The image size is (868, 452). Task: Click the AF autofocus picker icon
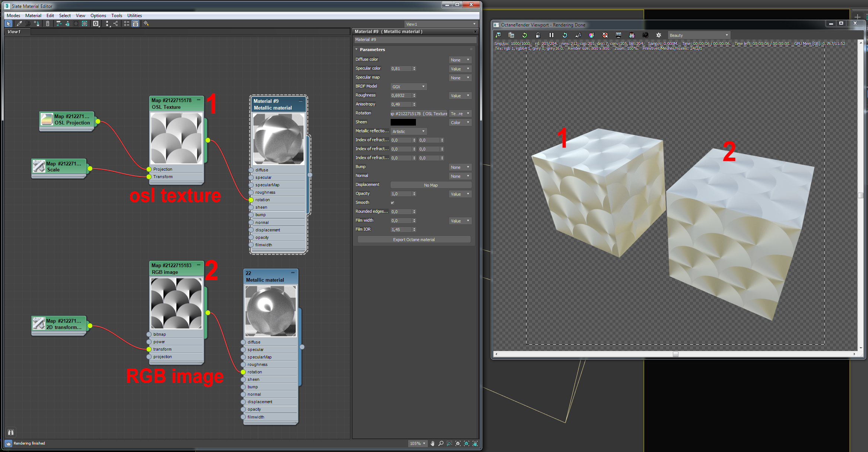(x=578, y=35)
